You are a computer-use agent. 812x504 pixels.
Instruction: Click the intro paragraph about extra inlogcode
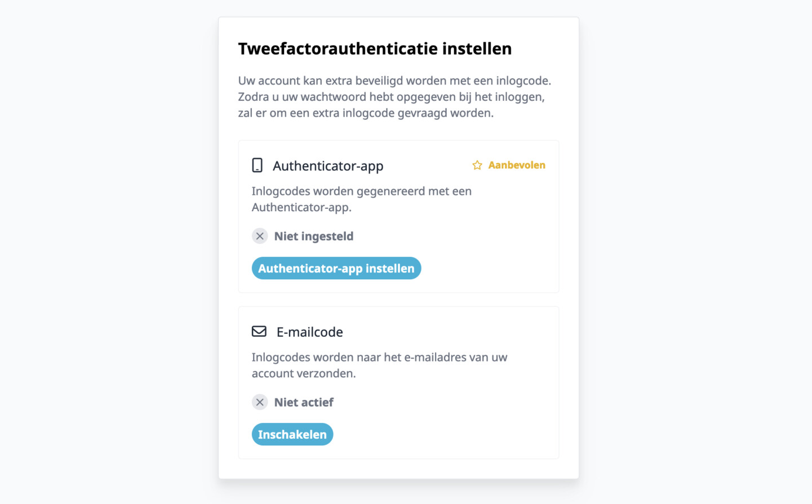394,97
